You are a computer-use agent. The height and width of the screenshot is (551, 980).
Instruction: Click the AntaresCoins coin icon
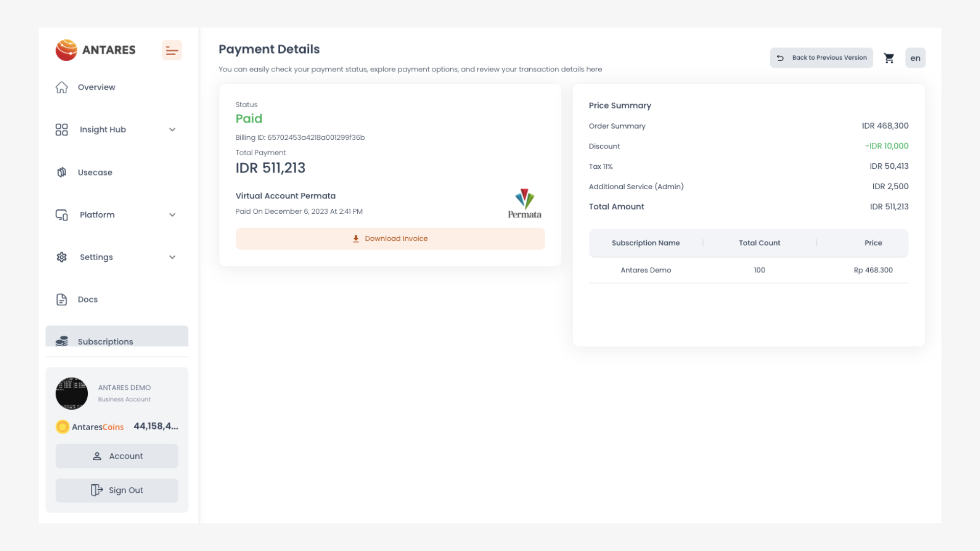(62, 427)
